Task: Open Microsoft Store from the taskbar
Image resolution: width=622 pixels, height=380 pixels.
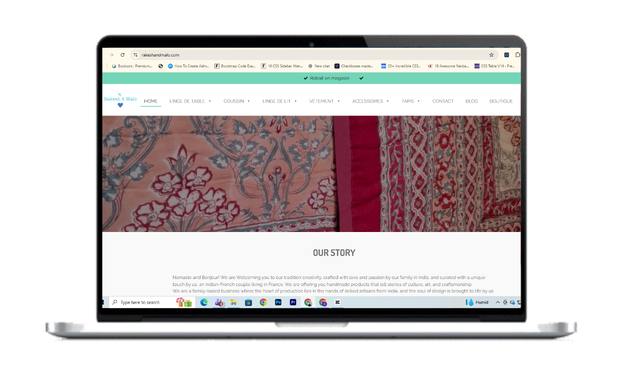Action: [248, 302]
